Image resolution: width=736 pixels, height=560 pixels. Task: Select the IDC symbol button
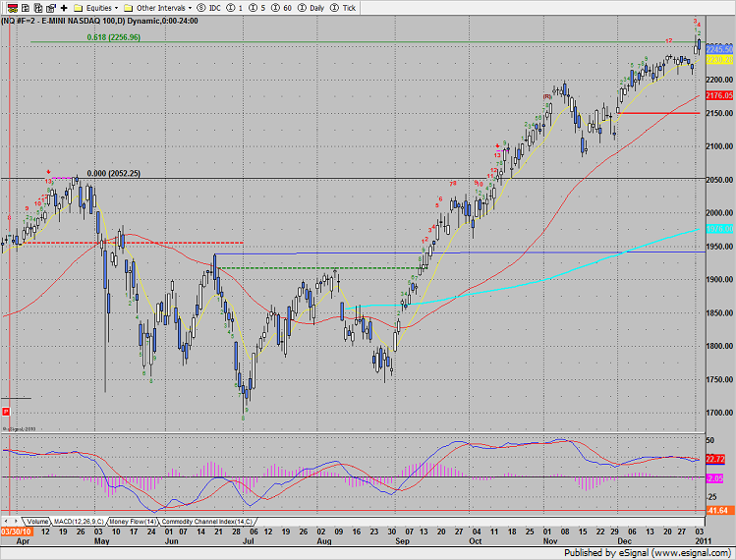tap(209, 8)
